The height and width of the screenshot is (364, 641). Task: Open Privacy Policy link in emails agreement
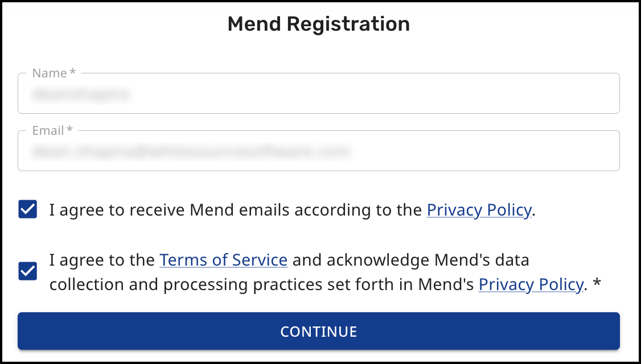pyautogui.click(x=479, y=210)
